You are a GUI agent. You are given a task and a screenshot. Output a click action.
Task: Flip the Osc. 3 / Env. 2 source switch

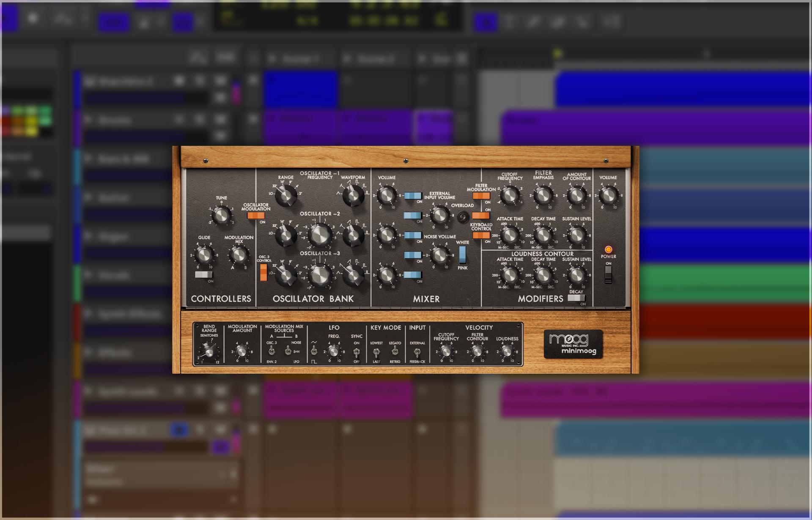tap(272, 351)
